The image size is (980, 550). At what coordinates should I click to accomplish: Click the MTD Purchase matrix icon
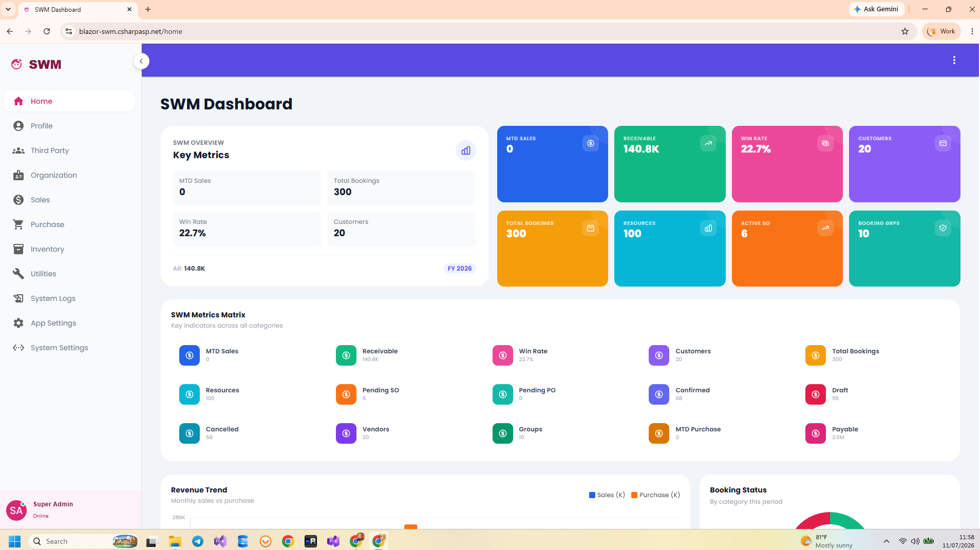click(x=659, y=433)
